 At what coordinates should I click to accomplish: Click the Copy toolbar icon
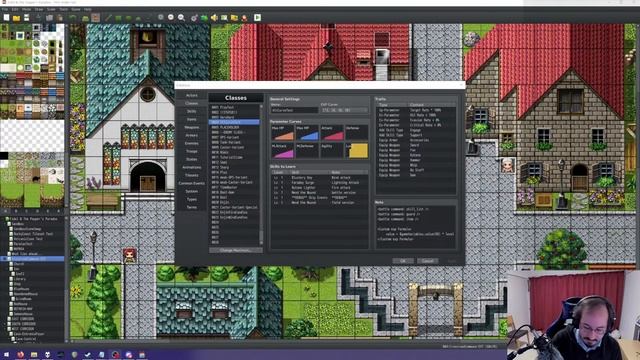click(x=49, y=18)
